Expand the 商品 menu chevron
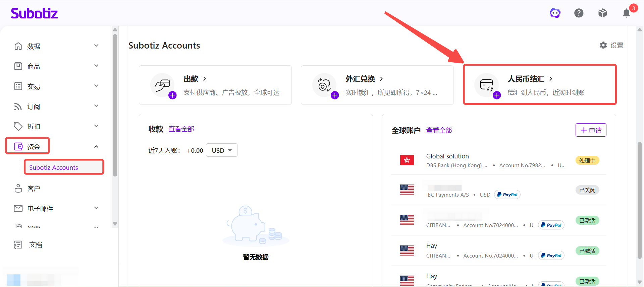Screen dimensions: 644x287 pyautogui.click(x=96, y=66)
